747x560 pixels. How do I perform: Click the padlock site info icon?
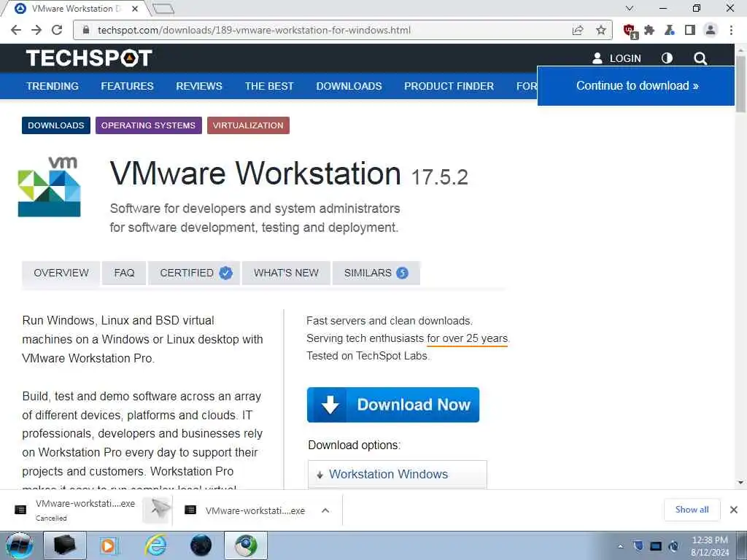click(x=86, y=30)
